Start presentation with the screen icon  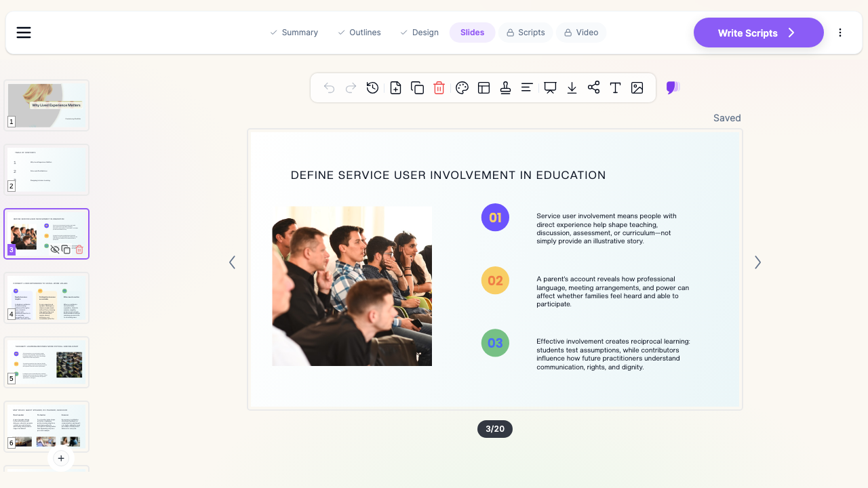551,87
